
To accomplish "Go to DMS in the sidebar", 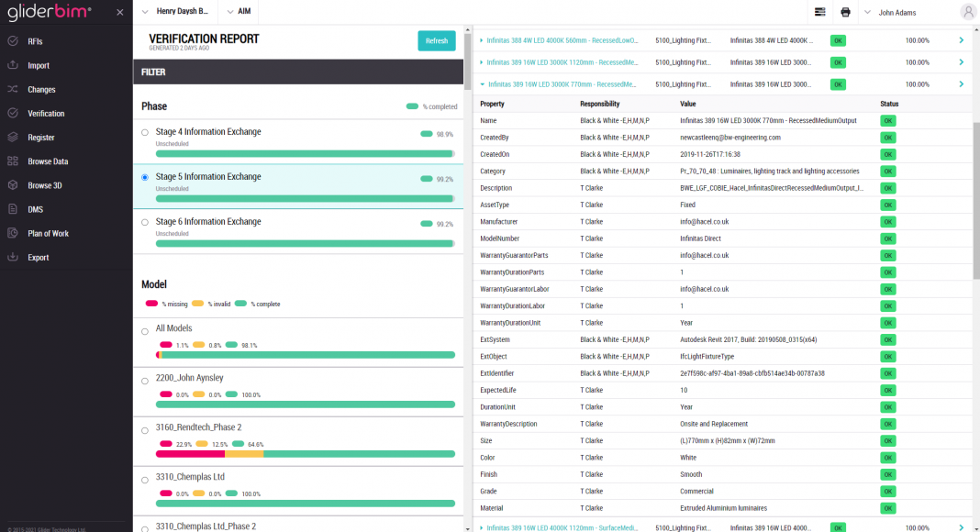I will pos(35,210).
